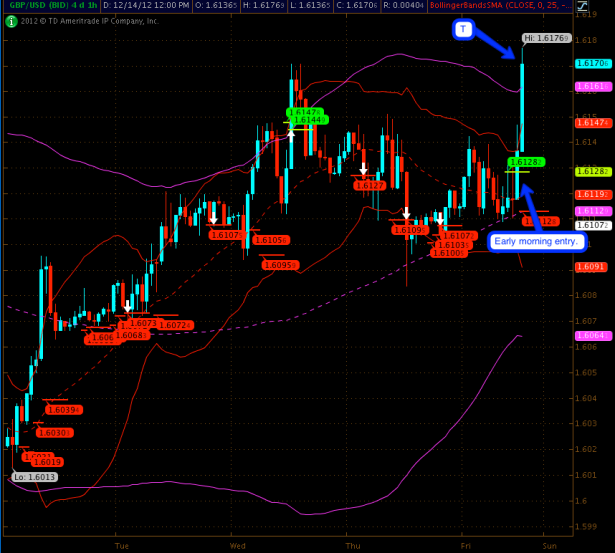
Task: Select the red 1.6030 order marker
Action: coord(52,433)
